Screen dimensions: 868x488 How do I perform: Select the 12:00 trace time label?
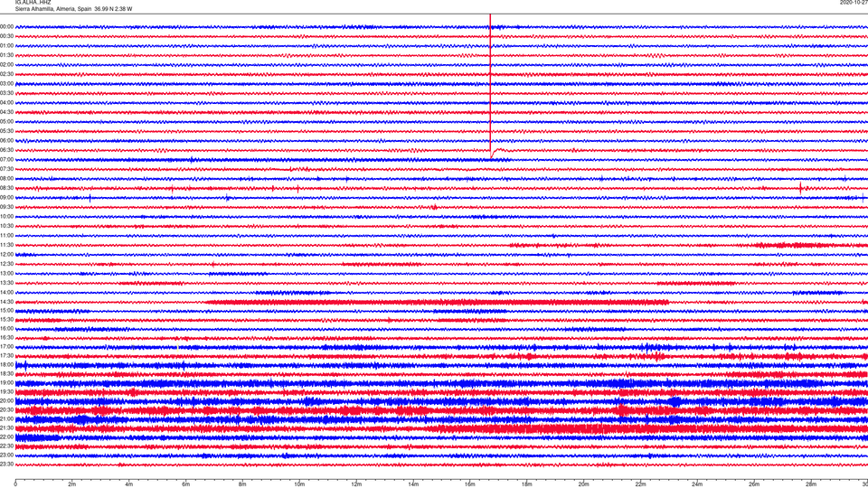[x=6, y=255]
